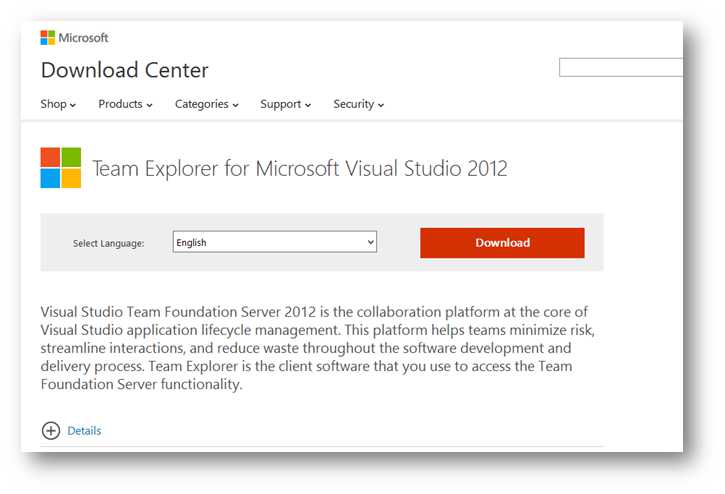Open the Support menu
Image resolution: width=725 pixels, height=494 pixels.
(x=285, y=104)
